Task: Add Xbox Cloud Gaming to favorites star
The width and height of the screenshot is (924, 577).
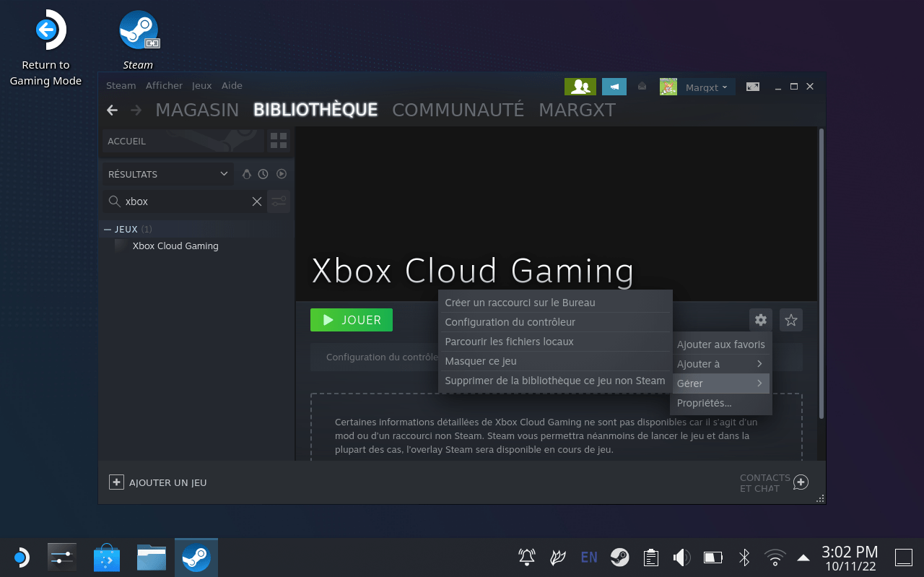Action: point(791,320)
